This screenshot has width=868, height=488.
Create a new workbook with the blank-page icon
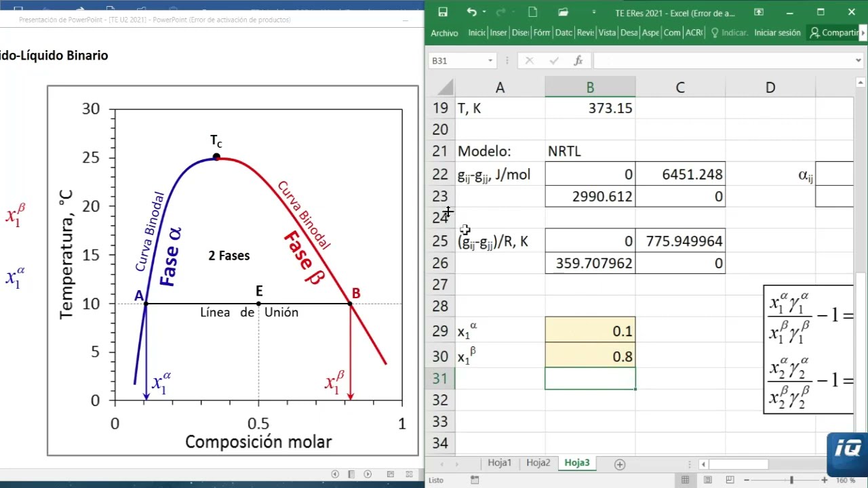pos(533,12)
